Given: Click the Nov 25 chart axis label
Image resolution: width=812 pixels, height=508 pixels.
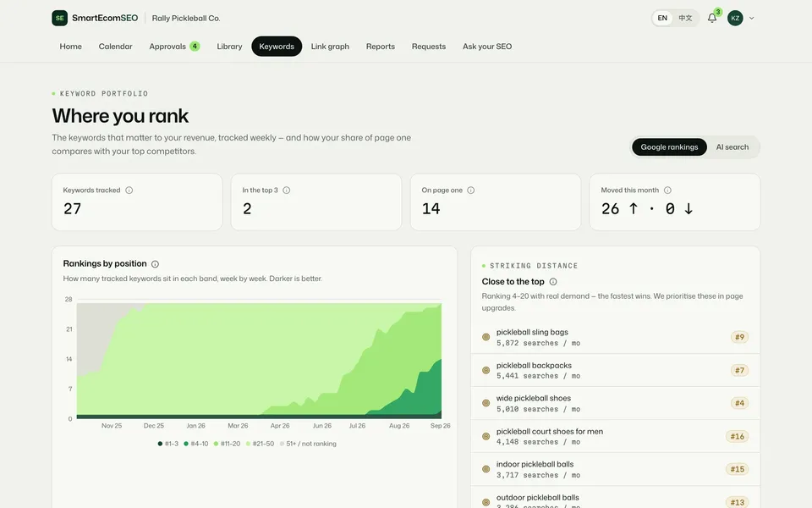Looking at the screenshot, I should pyautogui.click(x=112, y=426).
